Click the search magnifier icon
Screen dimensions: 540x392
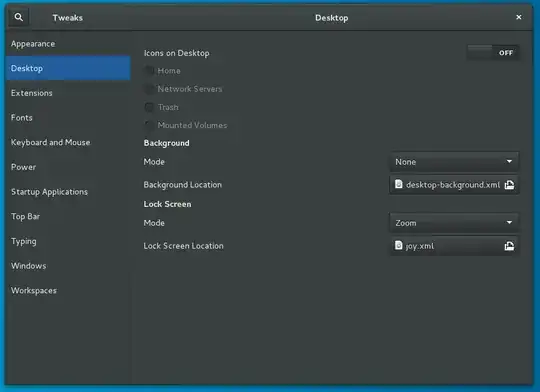point(19,17)
